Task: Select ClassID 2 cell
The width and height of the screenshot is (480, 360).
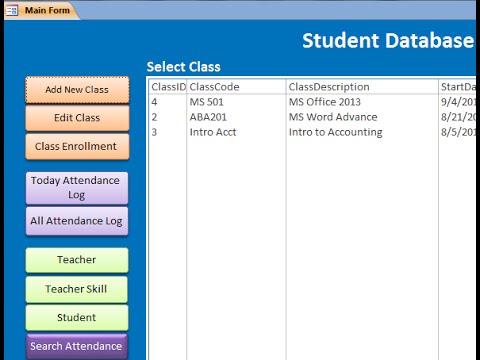Action: [x=168, y=117]
